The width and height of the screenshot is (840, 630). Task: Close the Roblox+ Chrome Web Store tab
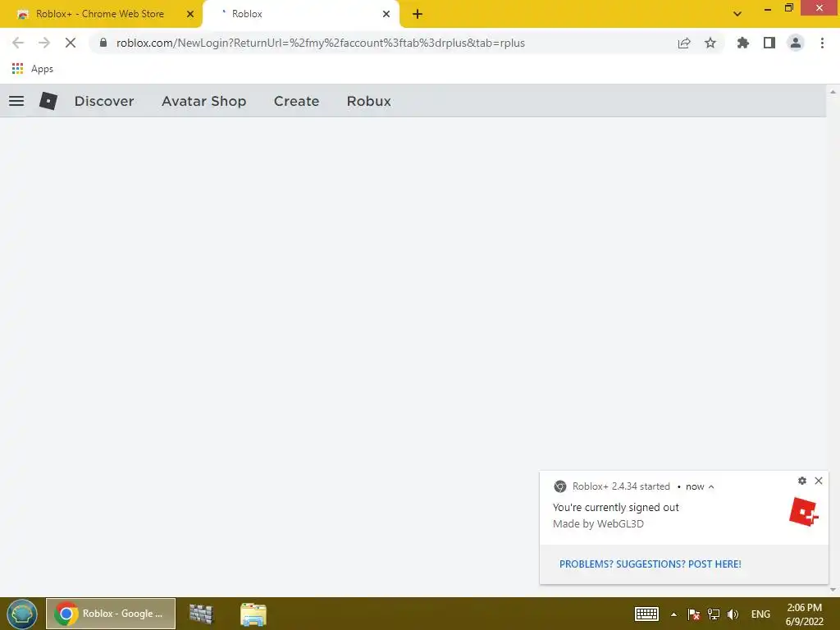point(189,14)
